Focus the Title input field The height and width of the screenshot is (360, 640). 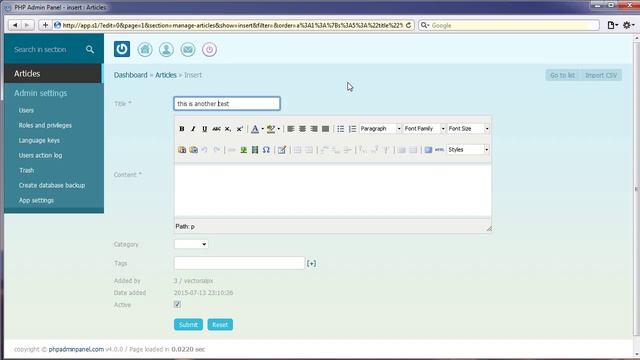[x=227, y=104]
